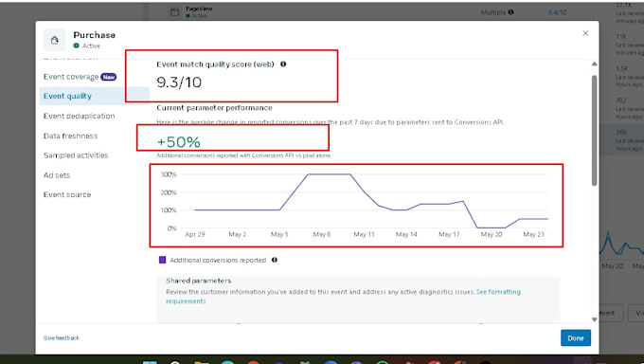Click the +50% conversions value

179,142
